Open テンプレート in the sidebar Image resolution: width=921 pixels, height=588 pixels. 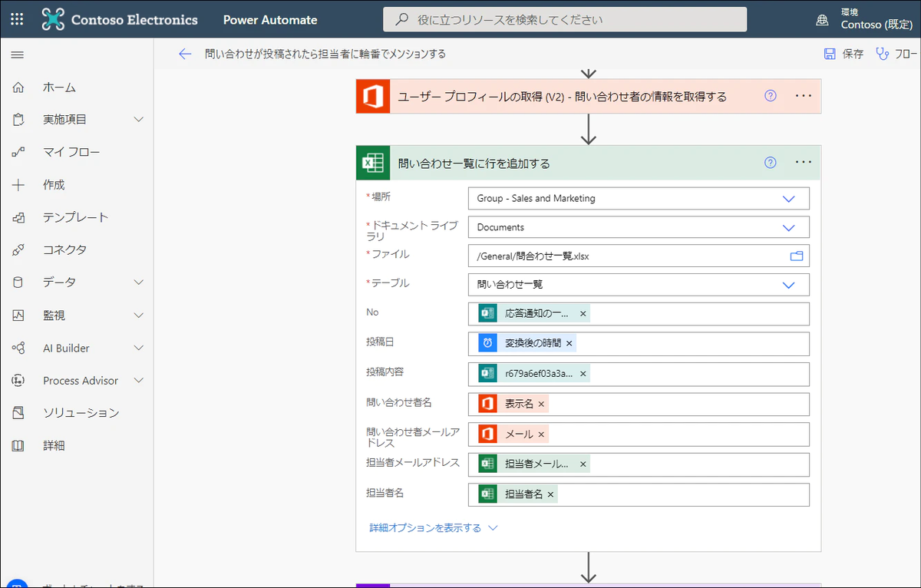[77, 217]
